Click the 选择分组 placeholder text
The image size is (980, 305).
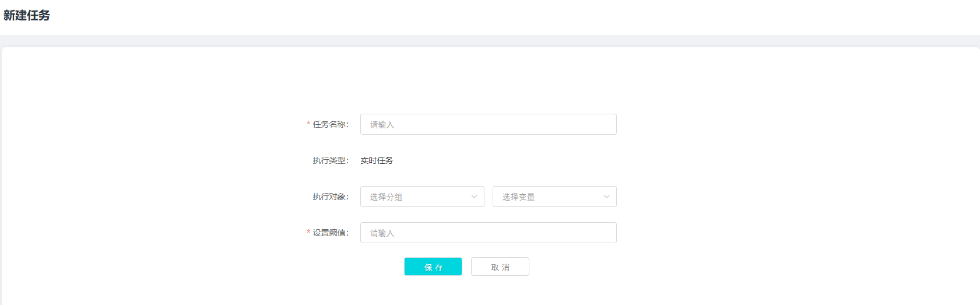[x=386, y=197]
